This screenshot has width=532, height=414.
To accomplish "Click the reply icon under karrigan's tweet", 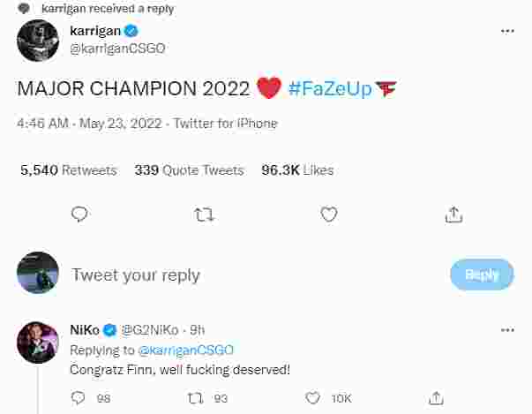I will (79, 215).
